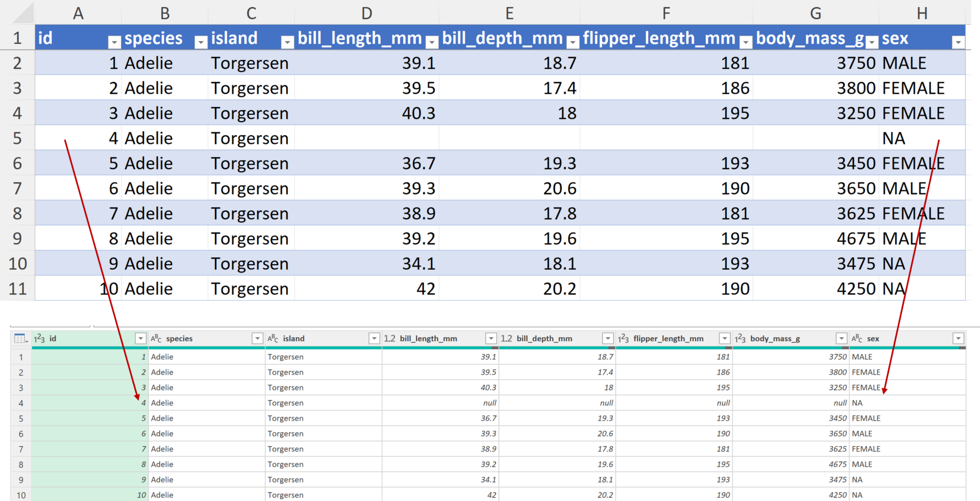Viewport: 980px width, 501px height.
Task: Select row 5 by its row number
Action: tap(18, 138)
